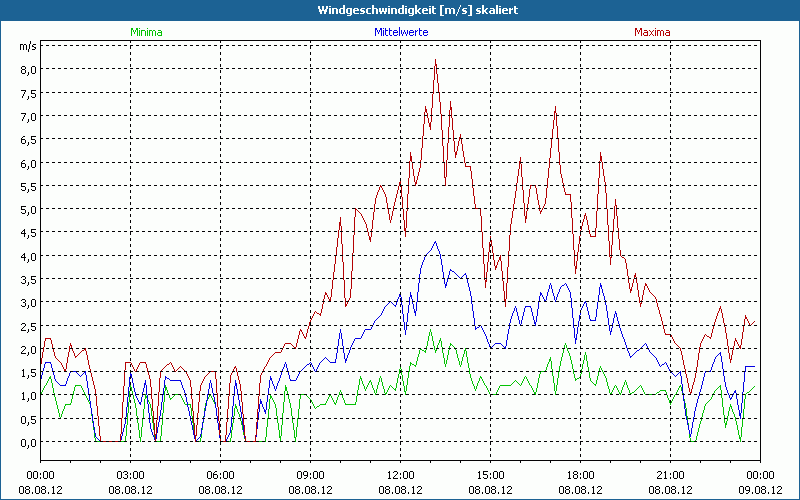800x500 pixels.
Task: Click the 00:00 label dated 08.08.12
Action: click(x=41, y=476)
